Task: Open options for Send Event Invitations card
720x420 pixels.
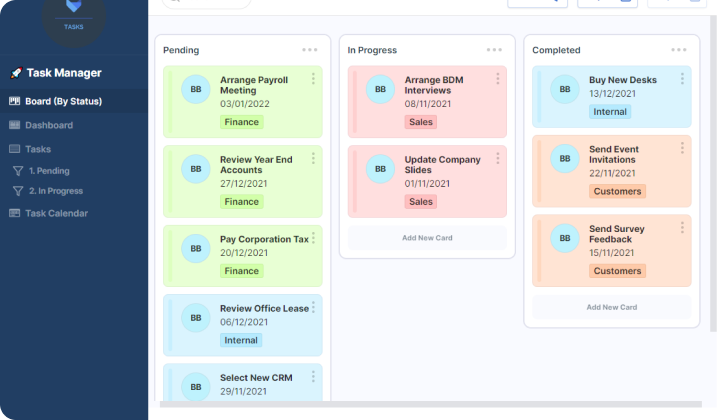Action: [x=683, y=148]
